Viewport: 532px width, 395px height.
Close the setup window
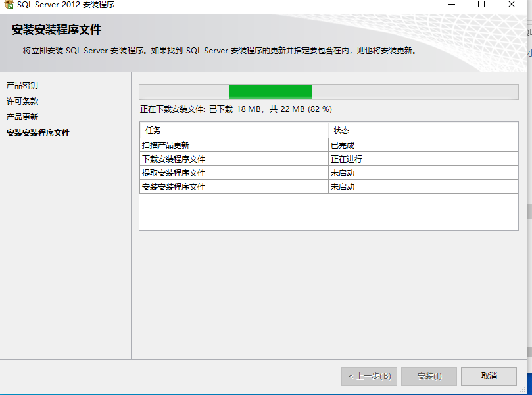(x=512, y=5)
